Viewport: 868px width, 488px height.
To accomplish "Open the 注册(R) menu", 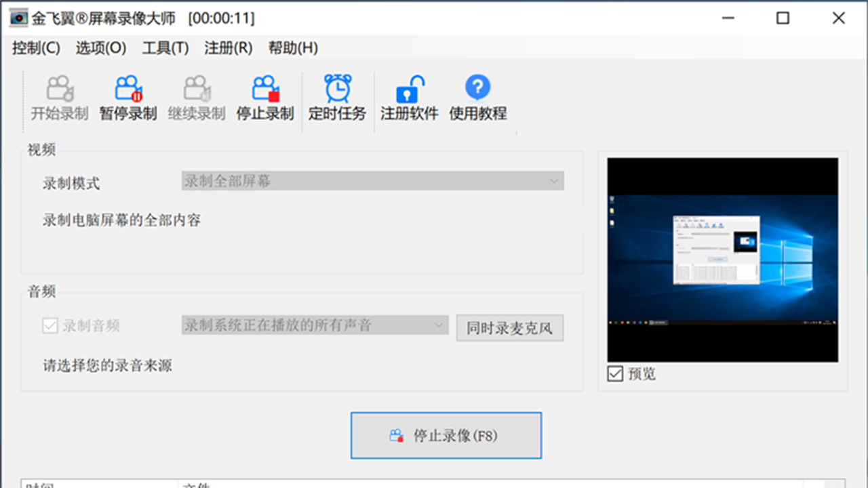I will point(229,48).
